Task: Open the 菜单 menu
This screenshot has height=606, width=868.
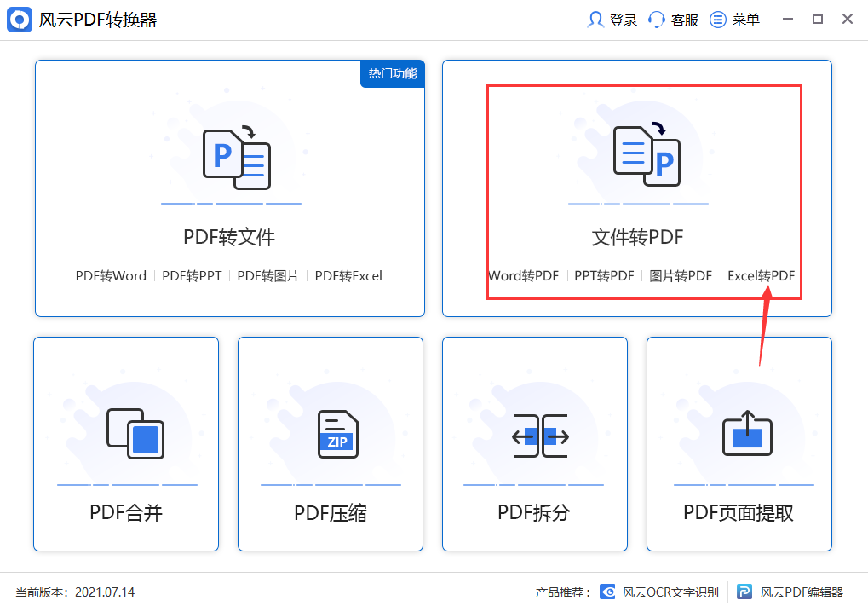Action: [x=745, y=20]
